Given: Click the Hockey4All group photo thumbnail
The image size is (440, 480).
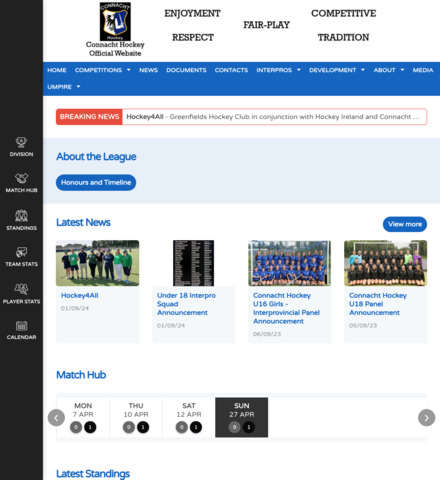Looking at the screenshot, I should point(97,263).
